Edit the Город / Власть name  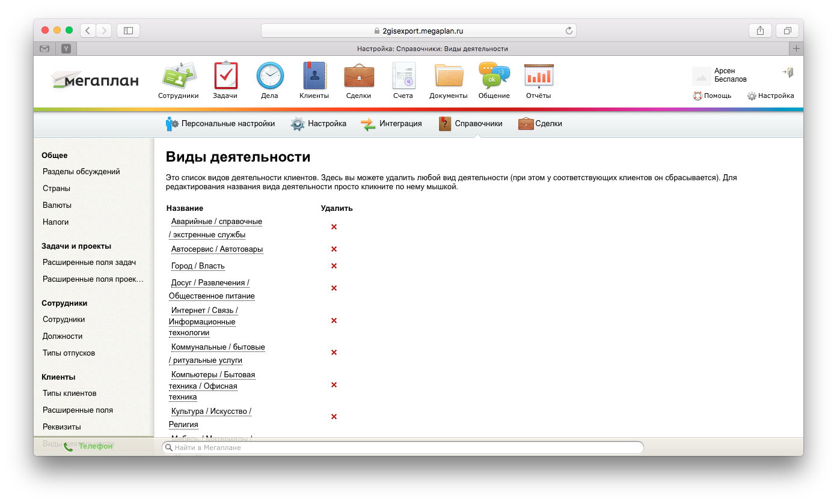(198, 266)
